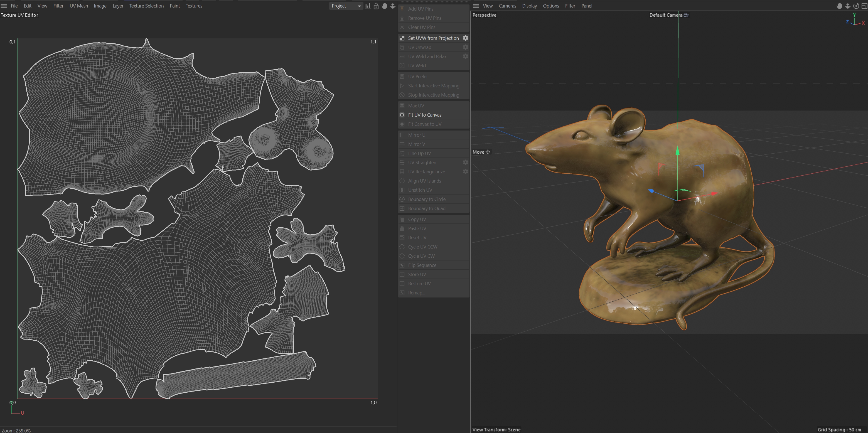Open the Project dropdown

345,6
